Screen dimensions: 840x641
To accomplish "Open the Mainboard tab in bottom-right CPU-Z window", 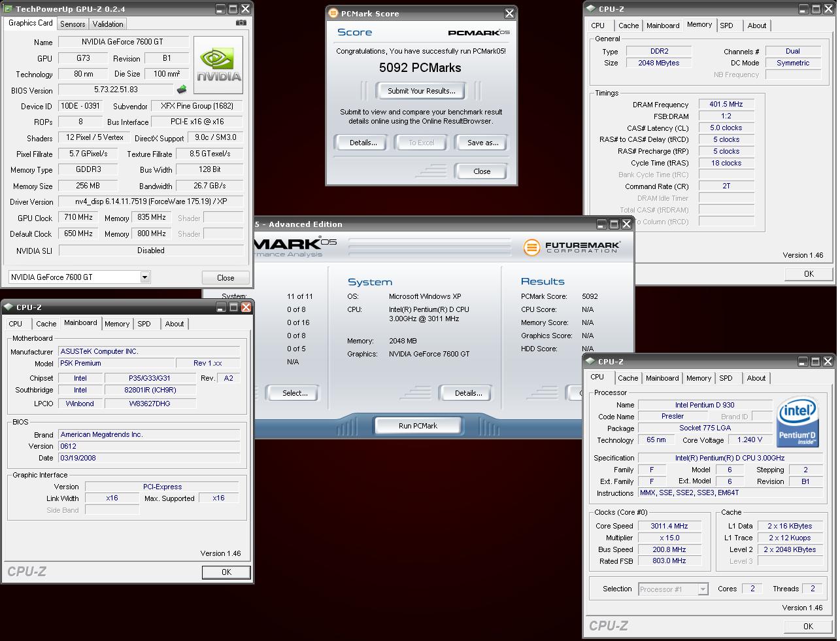I will click(662, 378).
